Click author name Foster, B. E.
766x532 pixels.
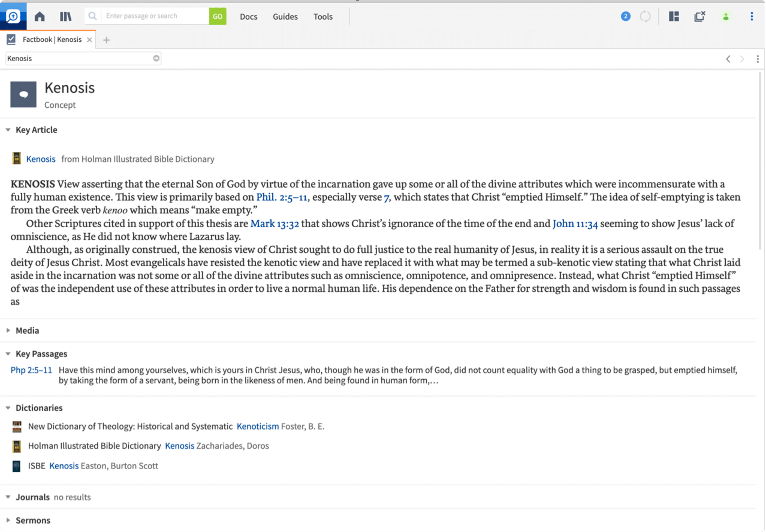303,426
